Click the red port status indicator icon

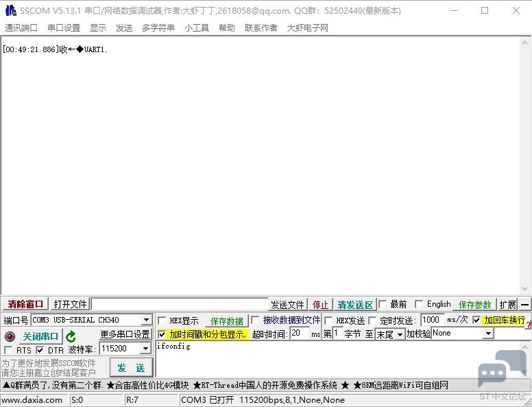pos(10,337)
